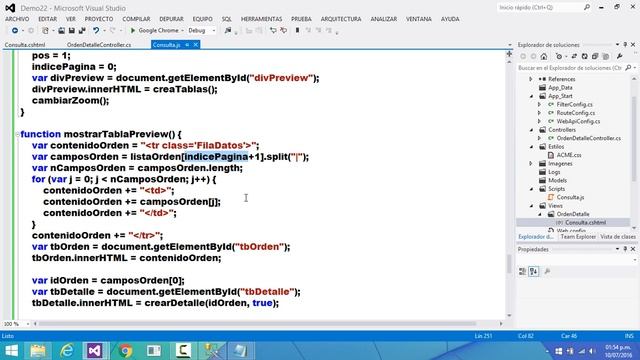Select WebApiConfig.cs in Solution Explorer
Viewport: 640px width, 360px height.
578,121
